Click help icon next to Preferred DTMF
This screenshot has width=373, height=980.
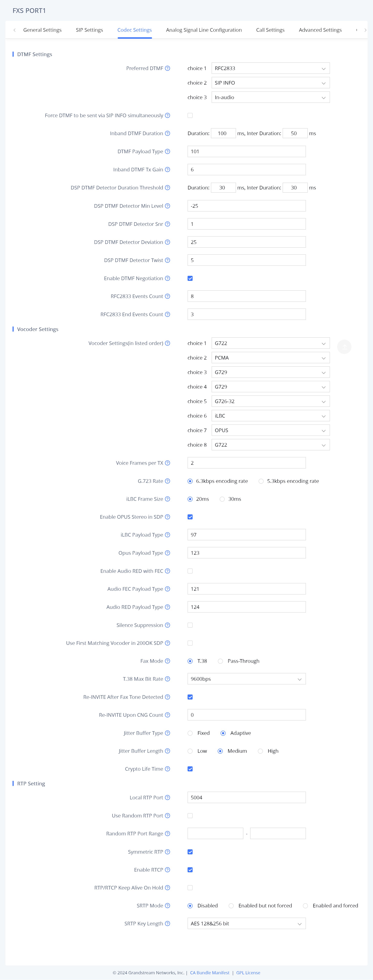tap(167, 68)
